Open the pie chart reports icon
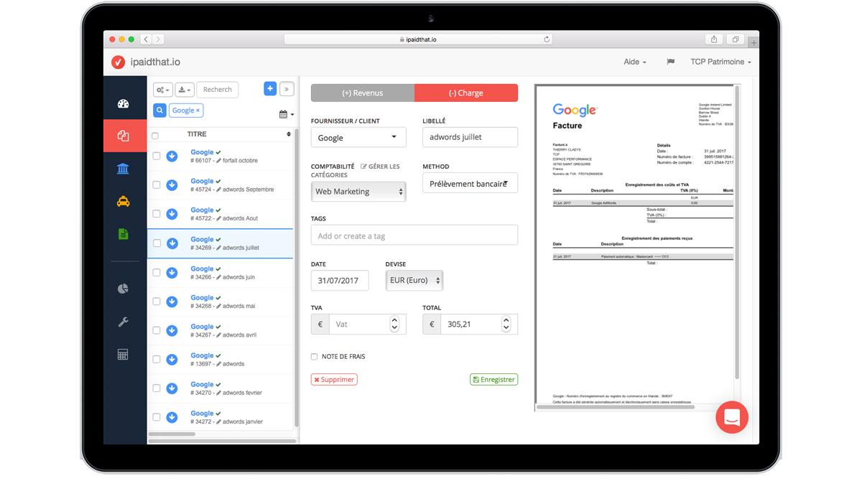 click(124, 289)
